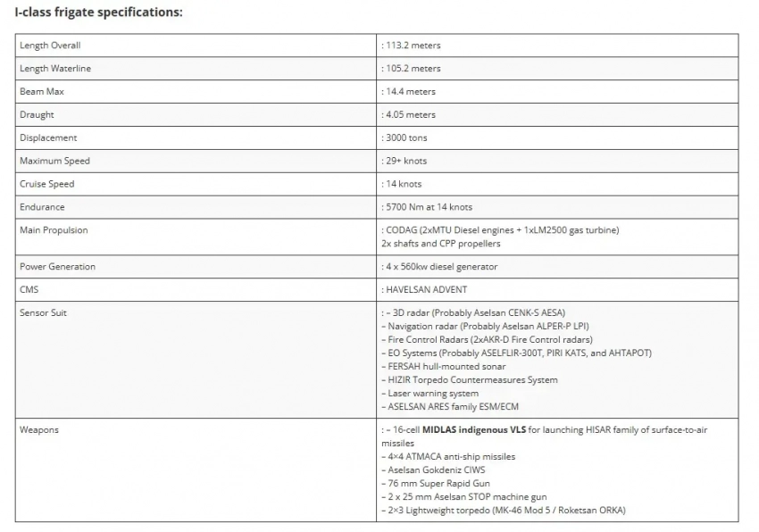Screen dimensions: 759x532
Task: Click the Cruise Speed label
Action: pyautogui.click(x=47, y=185)
